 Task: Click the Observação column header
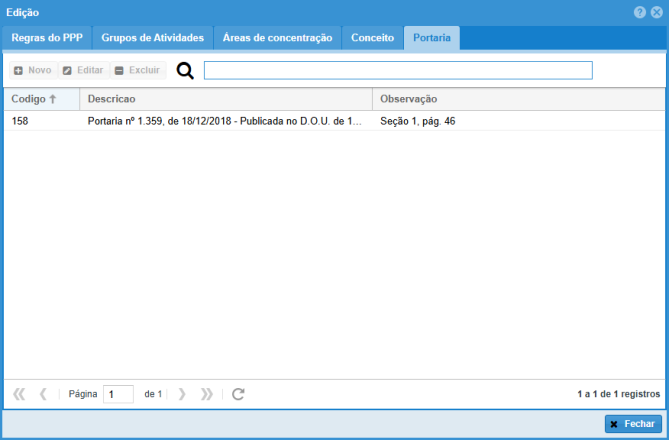518,99
